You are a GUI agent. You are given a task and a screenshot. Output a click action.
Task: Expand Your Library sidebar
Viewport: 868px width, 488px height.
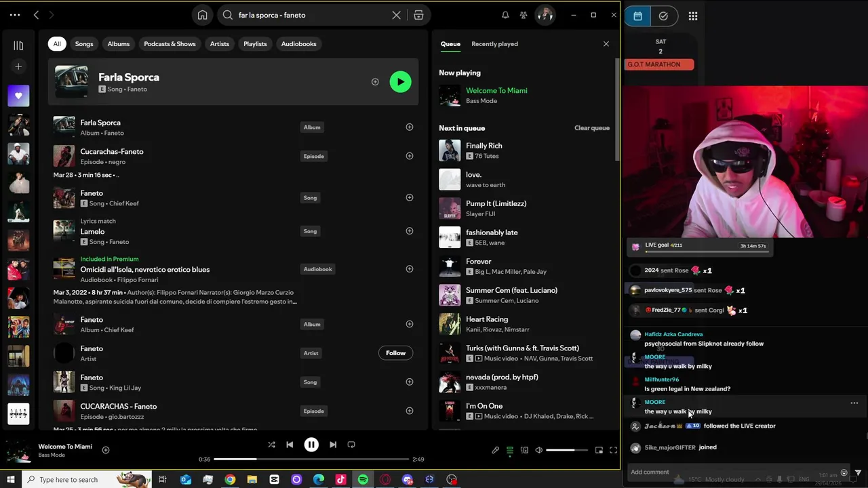click(x=18, y=45)
